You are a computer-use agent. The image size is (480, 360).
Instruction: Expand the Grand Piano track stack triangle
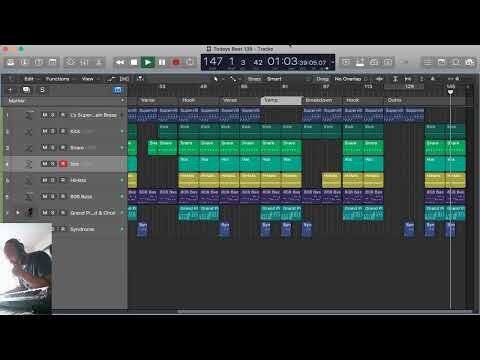tap(18, 212)
